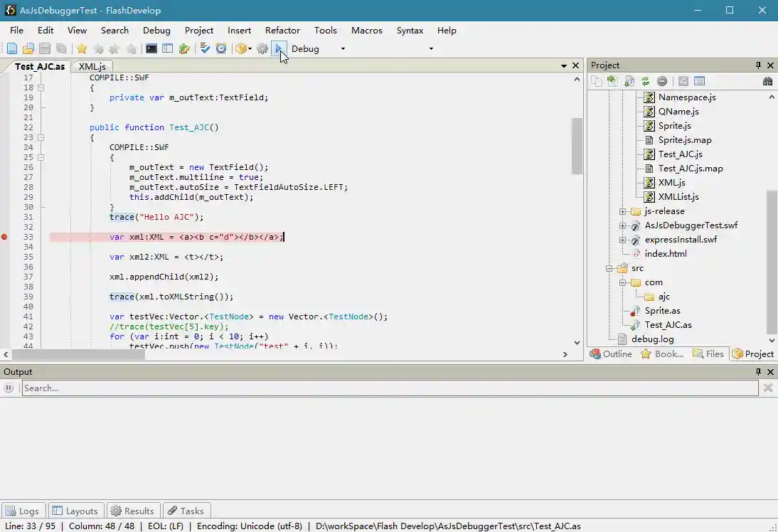Switch to the XML.js tab

[92, 66]
